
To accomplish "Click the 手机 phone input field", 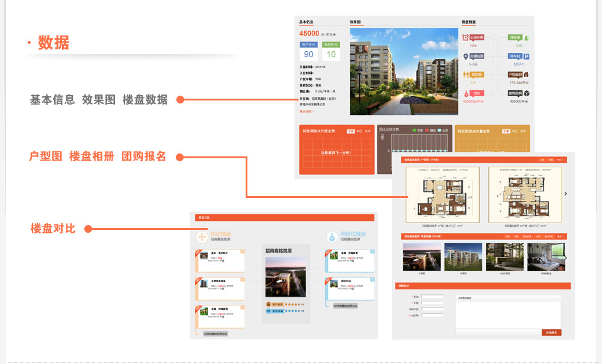I will pyautogui.click(x=432, y=303).
